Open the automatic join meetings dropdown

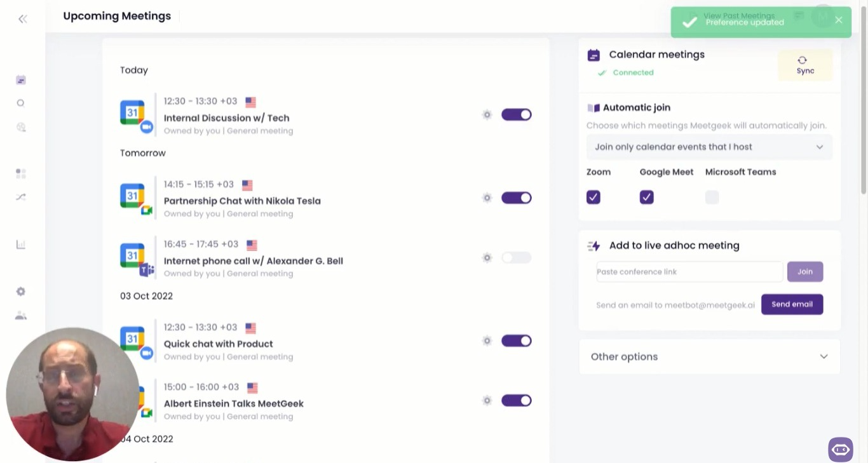pyautogui.click(x=709, y=147)
